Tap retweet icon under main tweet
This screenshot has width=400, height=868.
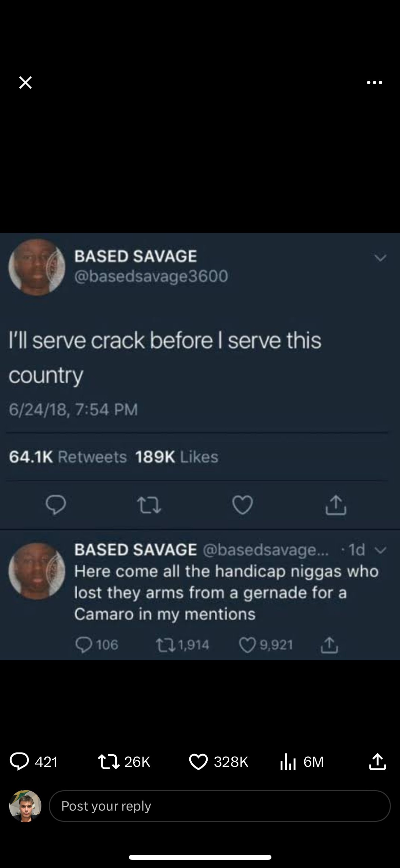click(149, 505)
